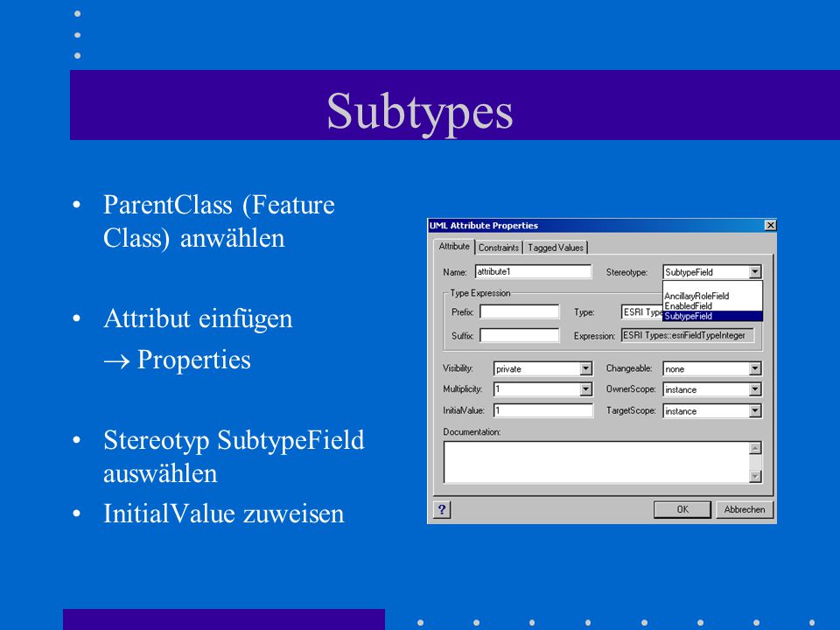Confirm with the OK button
Screen dimensions: 840x630
coord(682,509)
